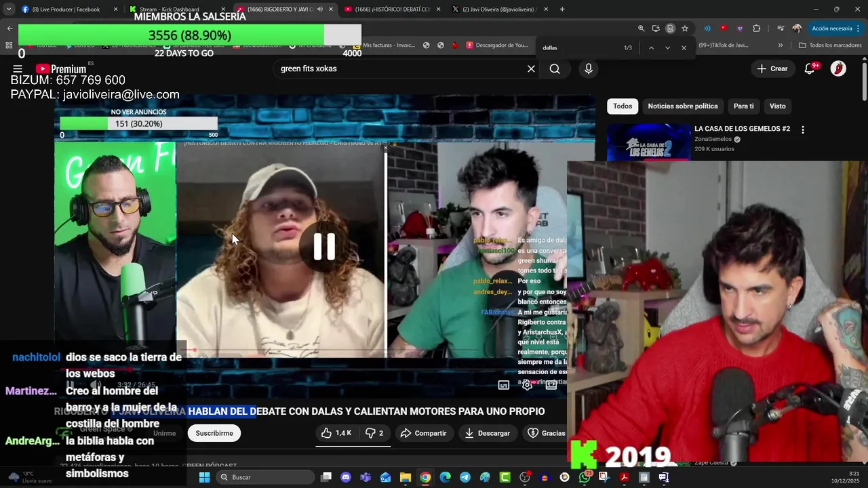This screenshot has width=868, height=488.
Task: Open the Crear menu
Action: tap(772, 68)
